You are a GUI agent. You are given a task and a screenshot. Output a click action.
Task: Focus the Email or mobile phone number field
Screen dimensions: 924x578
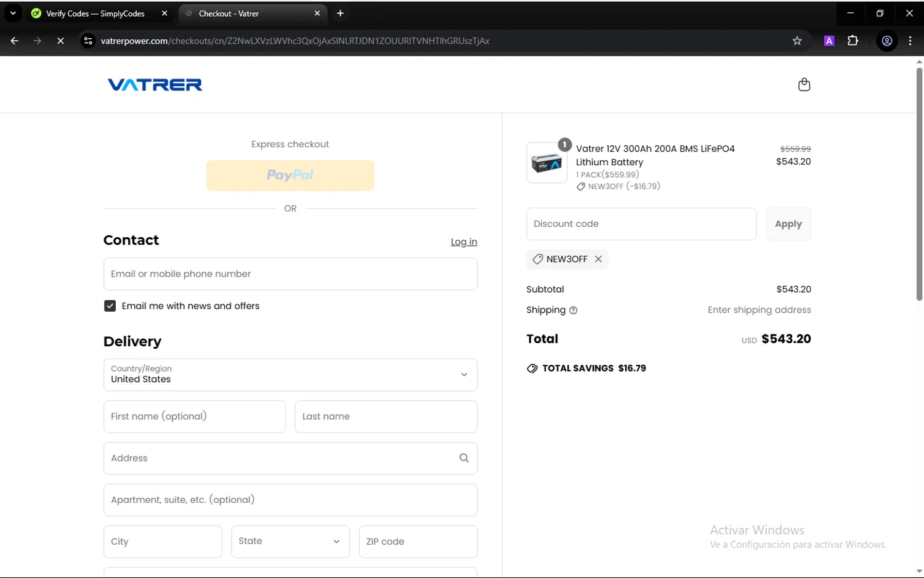coord(290,274)
